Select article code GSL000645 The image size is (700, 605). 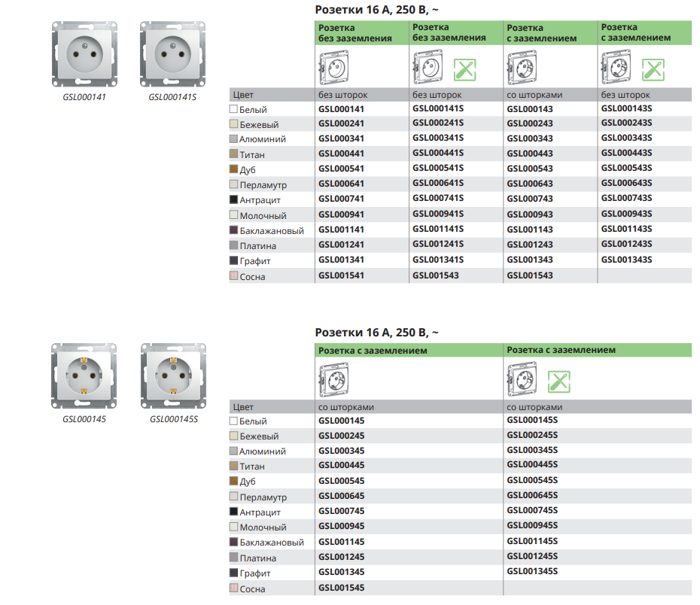(x=341, y=496)
